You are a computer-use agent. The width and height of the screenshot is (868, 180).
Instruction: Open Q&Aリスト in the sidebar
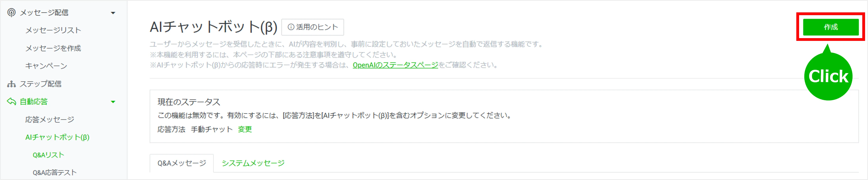[48, 155]
